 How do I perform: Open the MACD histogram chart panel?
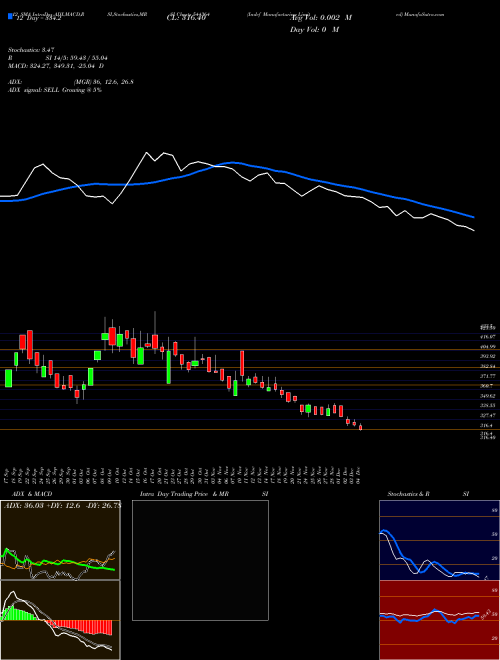tap(60, 620)
